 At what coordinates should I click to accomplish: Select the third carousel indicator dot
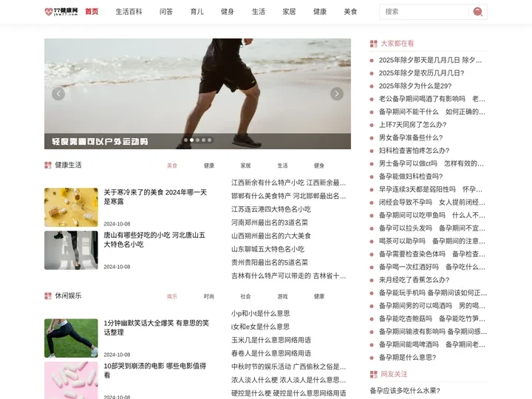point(197,140)
